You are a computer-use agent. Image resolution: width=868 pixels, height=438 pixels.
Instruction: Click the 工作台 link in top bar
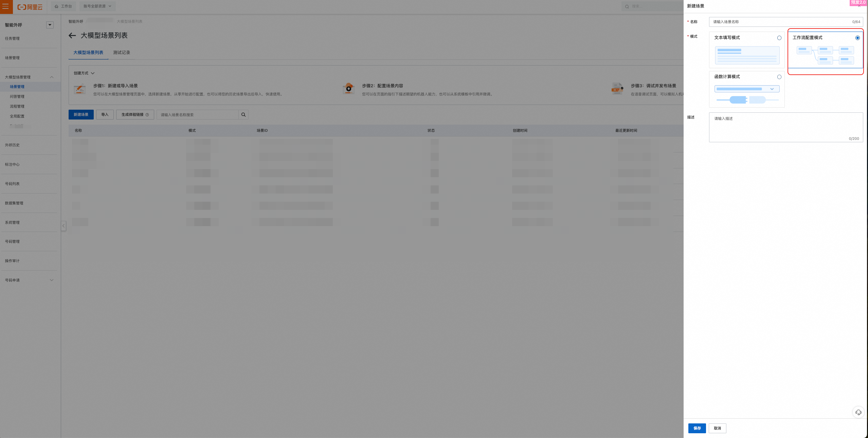64,6
